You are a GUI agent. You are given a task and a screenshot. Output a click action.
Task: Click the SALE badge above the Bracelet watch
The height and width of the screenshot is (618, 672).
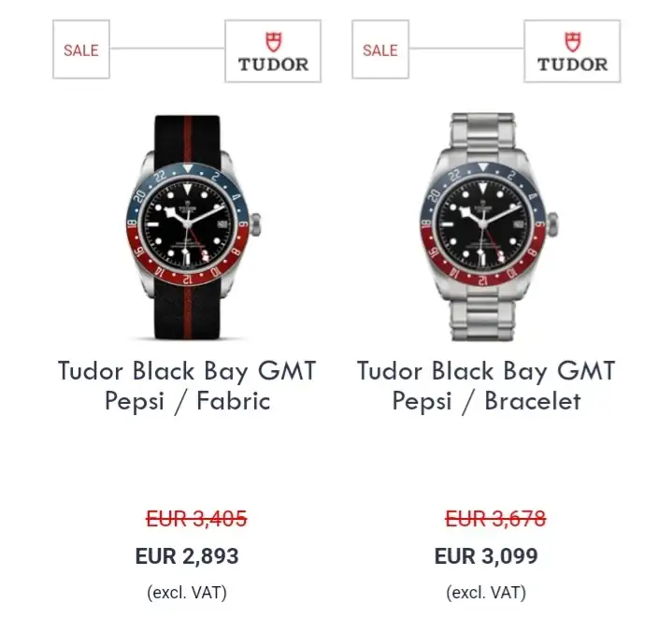(x=380, y=50)
